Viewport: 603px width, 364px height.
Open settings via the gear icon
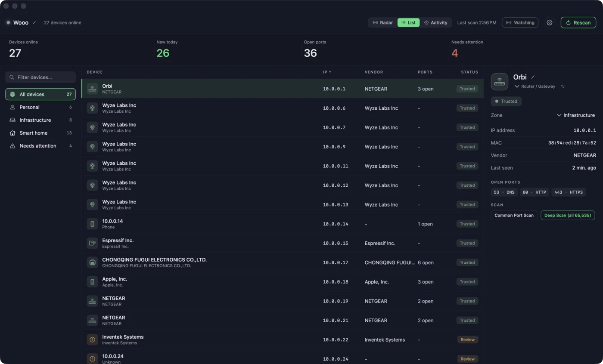coord(549,23)
